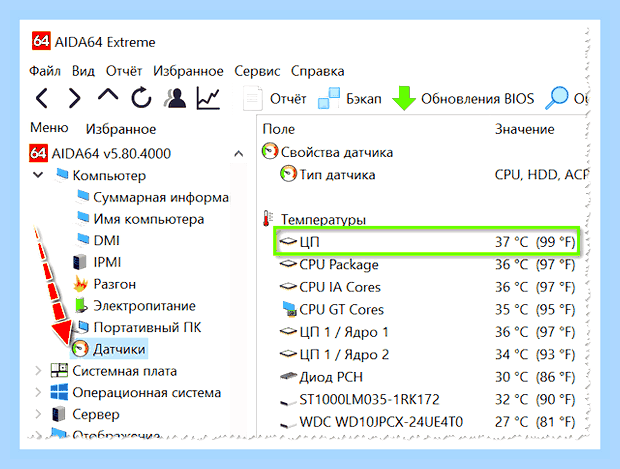Click the IPMI server icon

(80, 262)
